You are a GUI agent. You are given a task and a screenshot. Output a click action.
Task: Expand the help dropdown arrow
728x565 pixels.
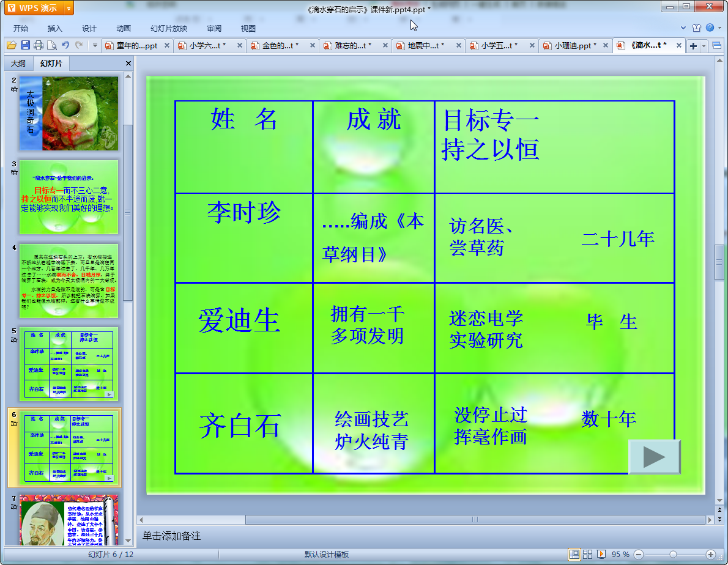coord(719,28)
